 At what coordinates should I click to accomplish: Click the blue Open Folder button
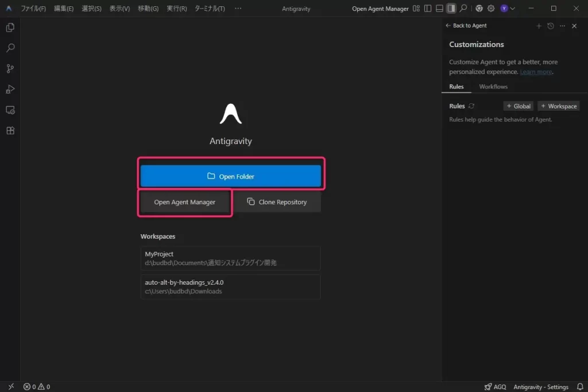(x=231, y=176)
